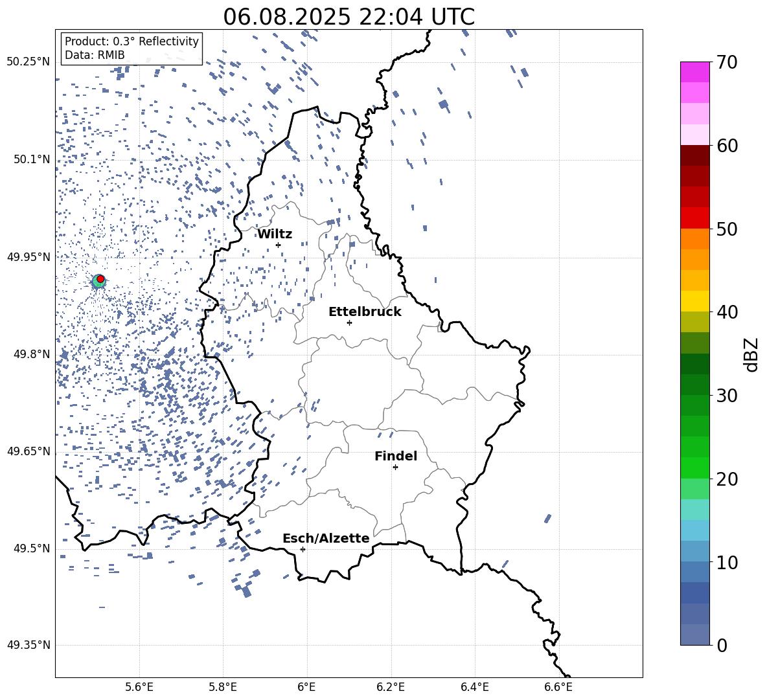Viewport: 767px width, 700px height.
Task: Click the 6°E longitude label
Action: [x=306, y=688]
